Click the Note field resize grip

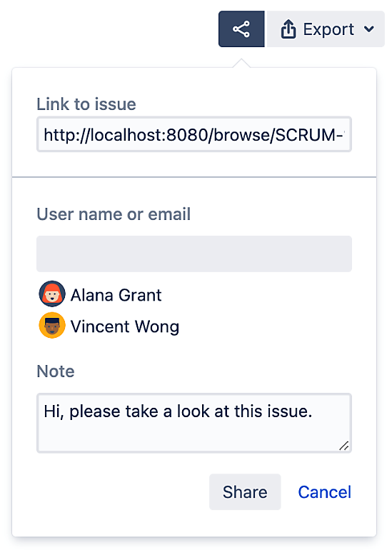tap(344, 446)
